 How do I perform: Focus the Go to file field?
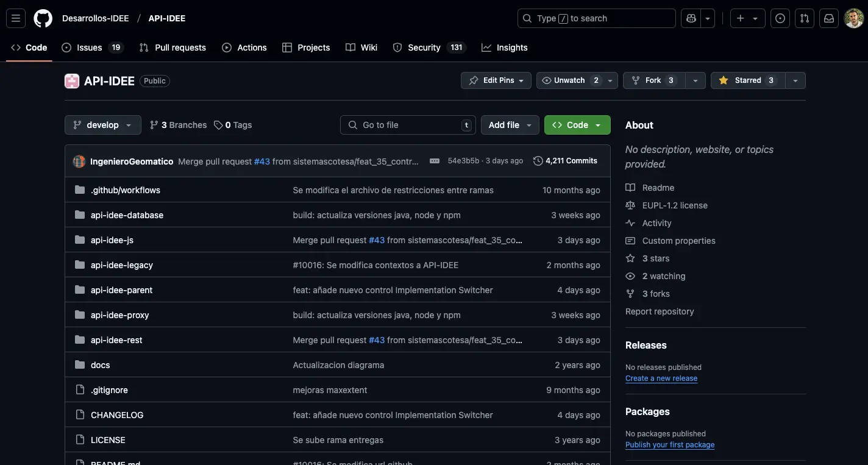click(x=408, y=125)
